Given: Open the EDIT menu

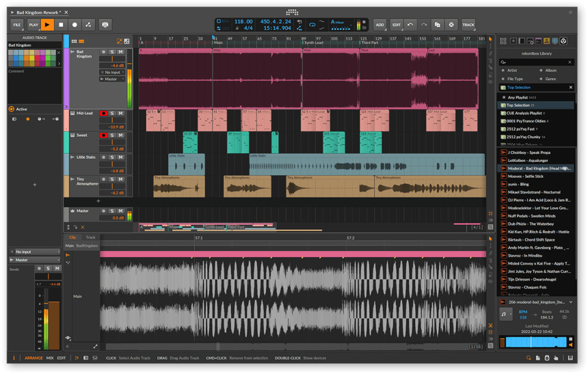Looking at the screenshot, I should 397,25.
